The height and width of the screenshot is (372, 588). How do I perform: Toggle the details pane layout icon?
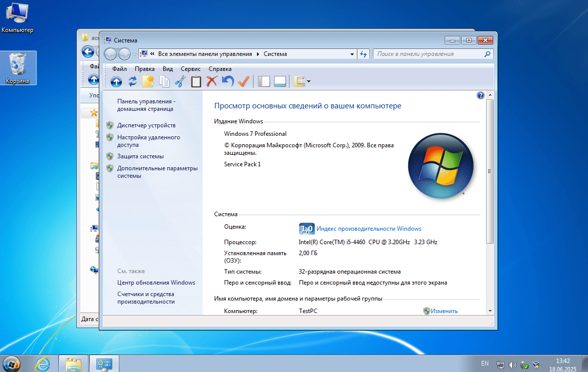pyautogui.click(x=280, y=81)
